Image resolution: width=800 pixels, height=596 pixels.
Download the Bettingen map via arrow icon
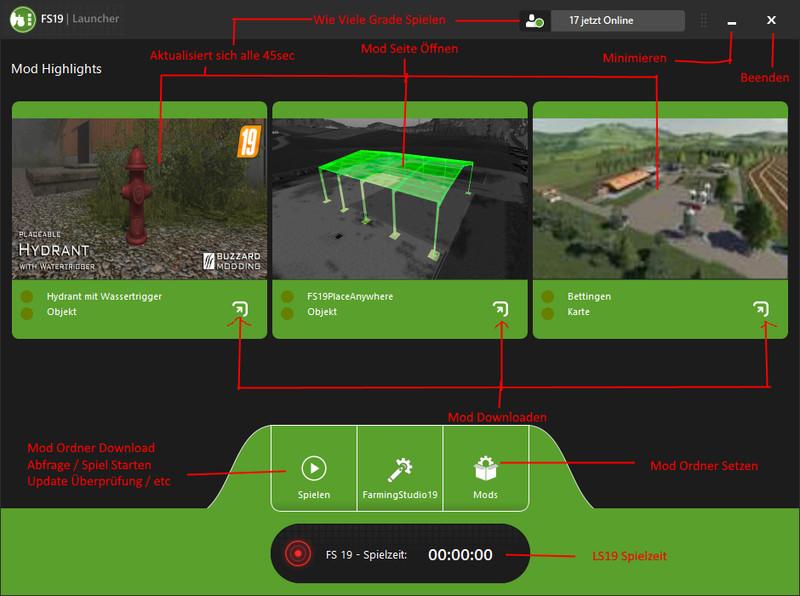pos(761,309)
